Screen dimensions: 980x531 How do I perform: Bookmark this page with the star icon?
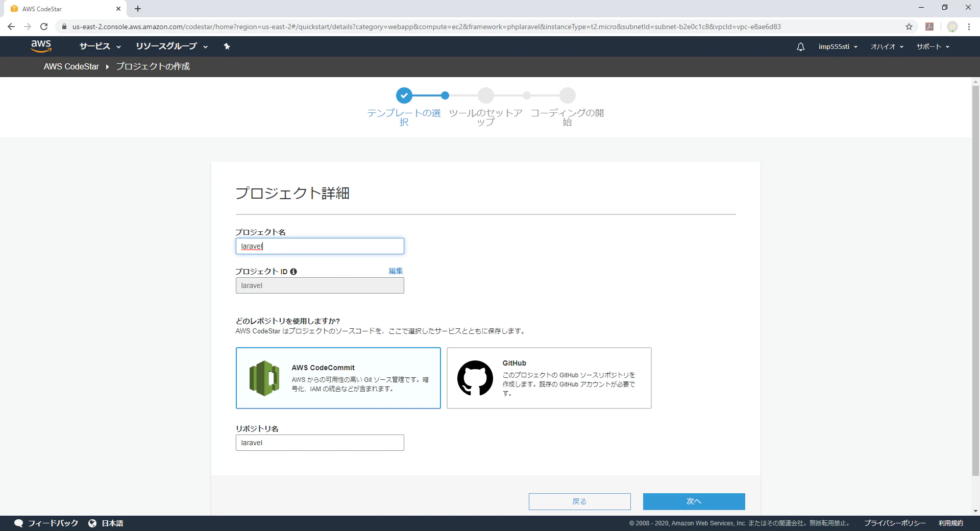pos(909,27)
